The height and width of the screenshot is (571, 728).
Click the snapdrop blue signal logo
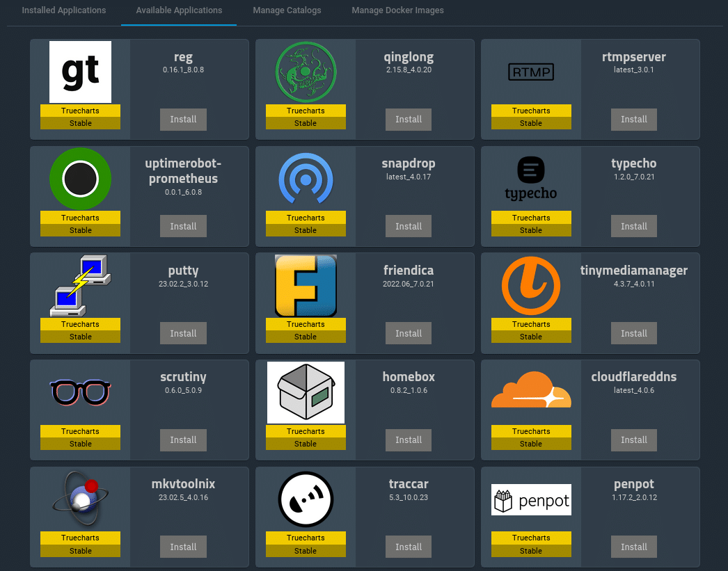pos(306,179)
